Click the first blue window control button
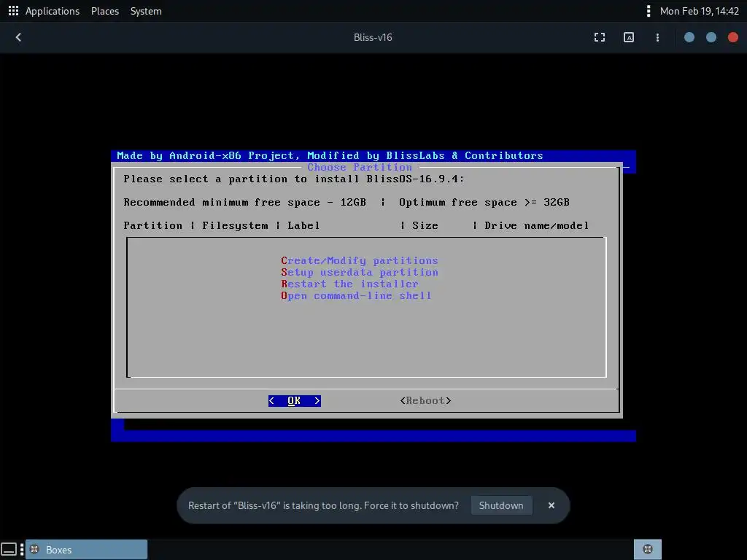 tap(689, 38)
